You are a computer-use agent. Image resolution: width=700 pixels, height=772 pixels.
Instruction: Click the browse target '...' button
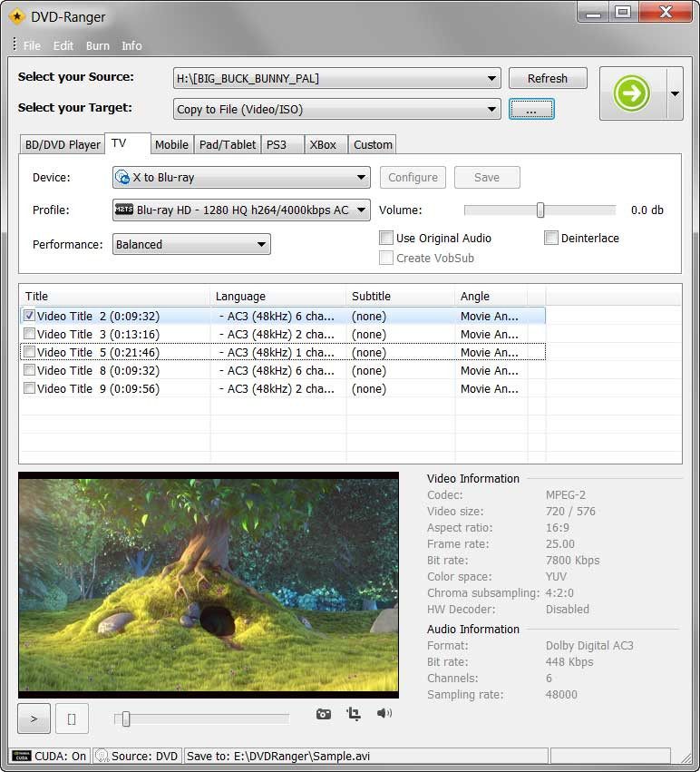click(531, 109)
